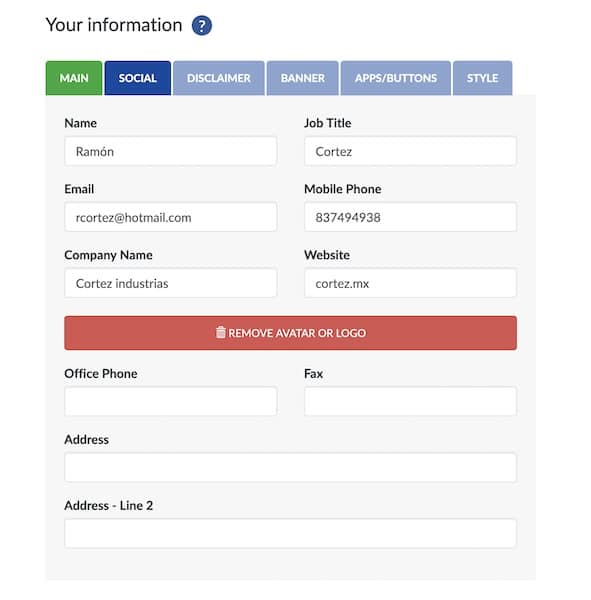This screenshot has width=591, height=600.
Task: Go to the BANNER tab
Action: 302,78
